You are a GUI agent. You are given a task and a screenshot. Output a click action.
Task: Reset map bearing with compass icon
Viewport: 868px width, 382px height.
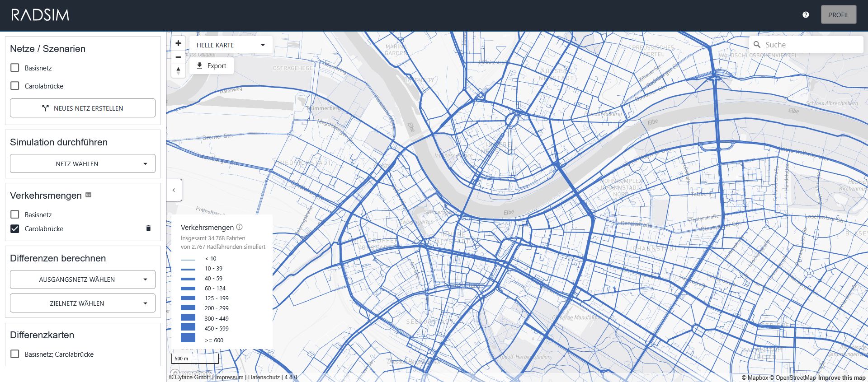pos(178,70)
